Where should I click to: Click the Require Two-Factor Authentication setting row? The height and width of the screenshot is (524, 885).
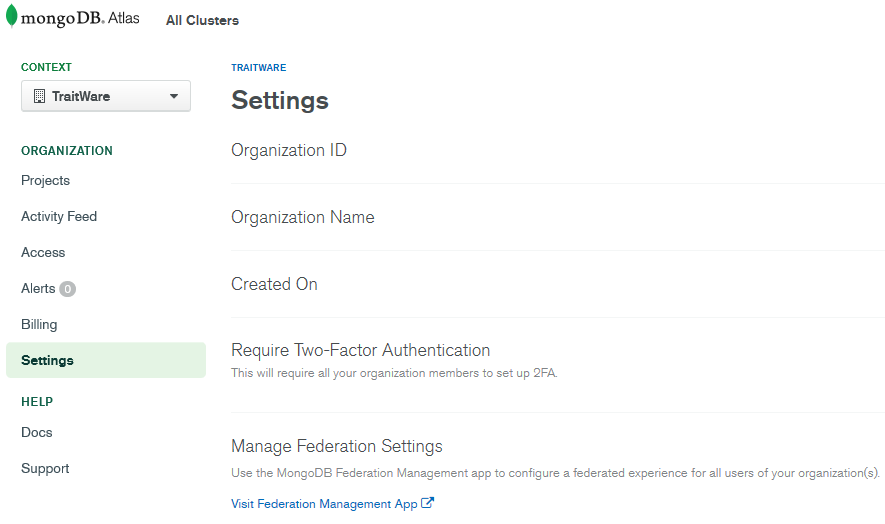point(558,365)
